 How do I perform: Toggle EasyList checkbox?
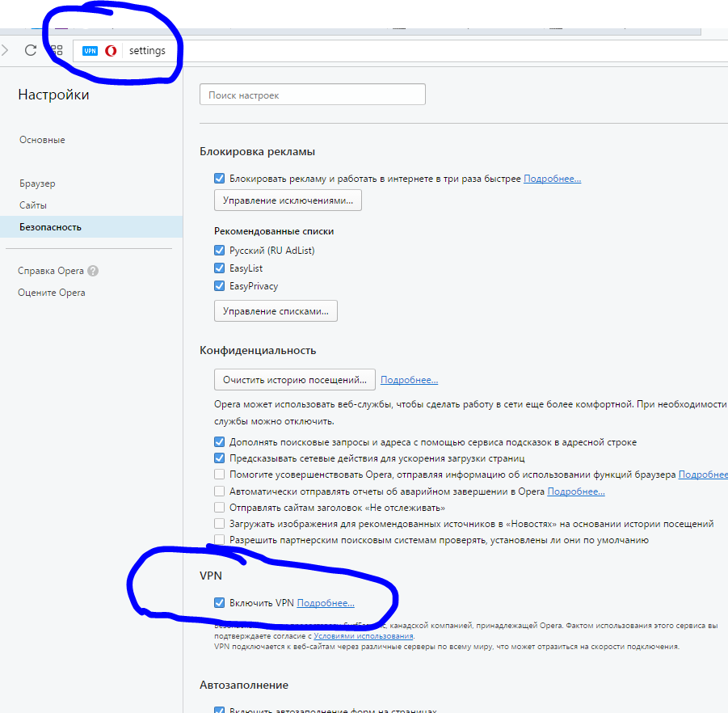(x=219, y=268)
